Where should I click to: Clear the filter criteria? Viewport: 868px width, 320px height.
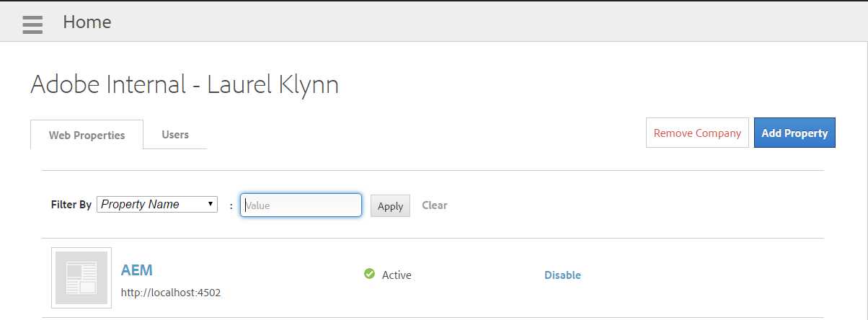[x=434, y=205]
